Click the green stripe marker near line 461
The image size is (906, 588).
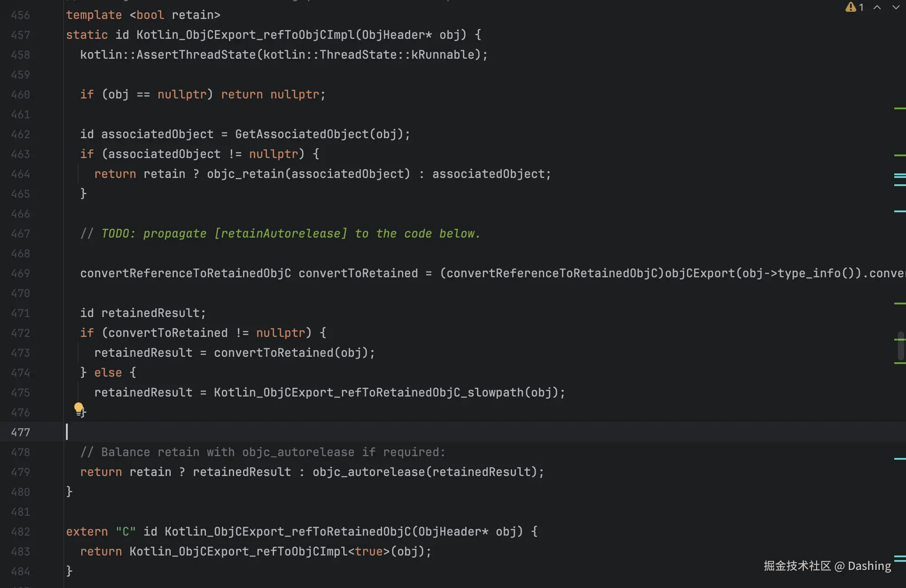(x=900, y=108)
